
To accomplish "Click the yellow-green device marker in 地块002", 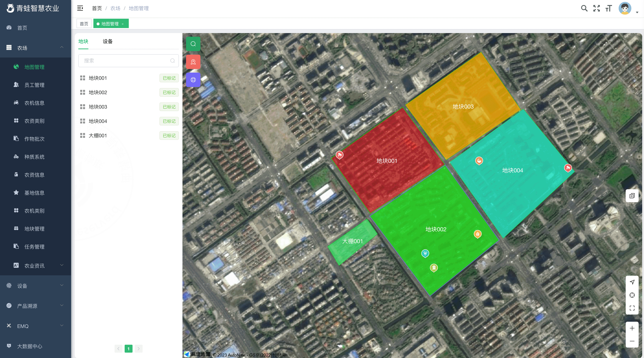I will pyautogui.click(x=434, y=268).
